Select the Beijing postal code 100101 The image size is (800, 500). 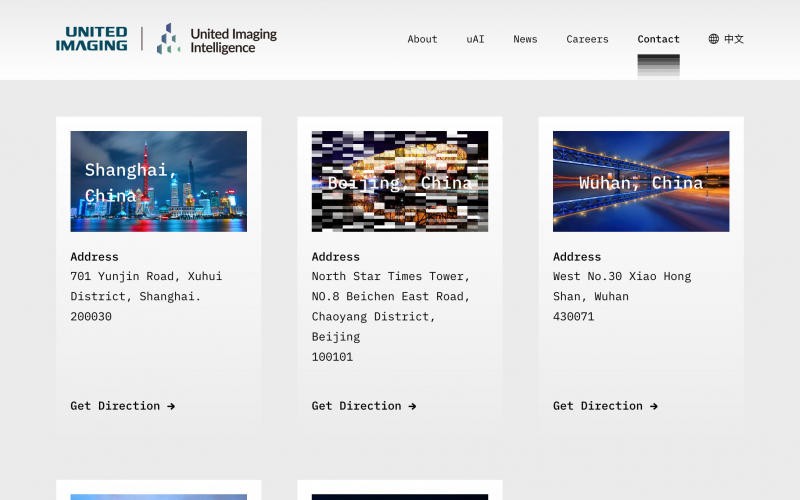332,357
